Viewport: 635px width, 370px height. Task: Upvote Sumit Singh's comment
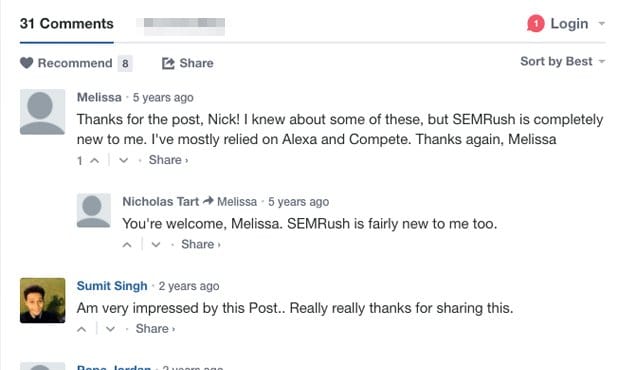[x=81, y=329]
